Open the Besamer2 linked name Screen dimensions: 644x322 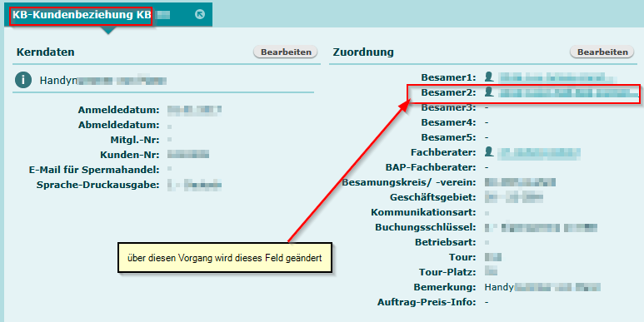568,92
